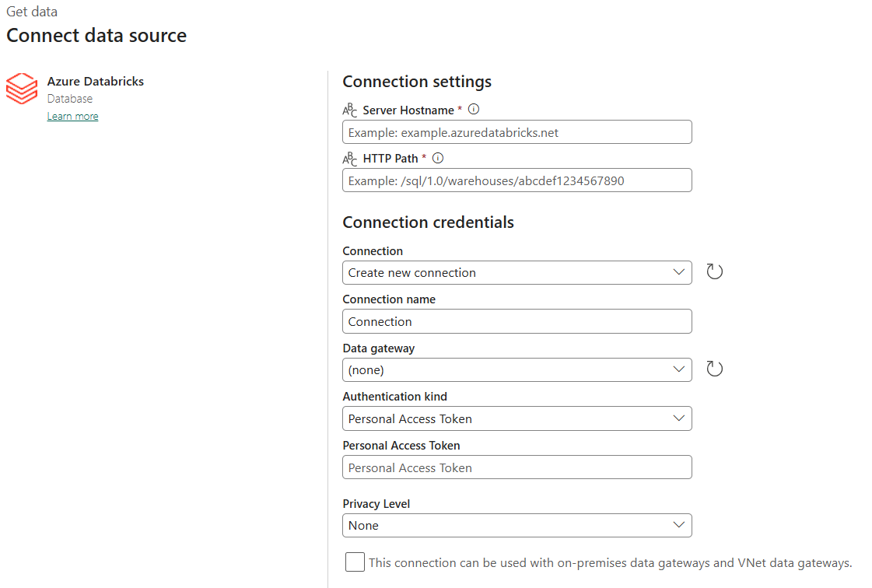Open the Connection dropdown
The image size is (872, 588).
[517, 272]
